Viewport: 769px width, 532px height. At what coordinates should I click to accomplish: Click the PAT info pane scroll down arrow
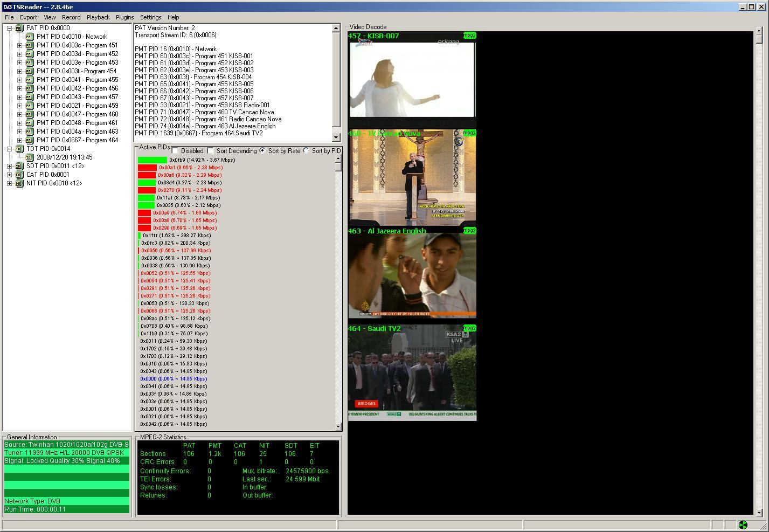[336, 137]
